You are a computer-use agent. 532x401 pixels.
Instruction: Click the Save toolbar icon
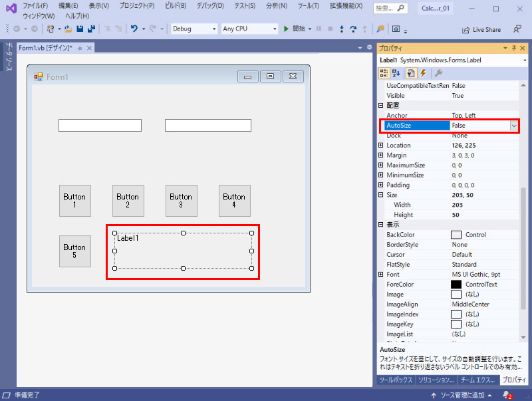click(x=79, y=29)
